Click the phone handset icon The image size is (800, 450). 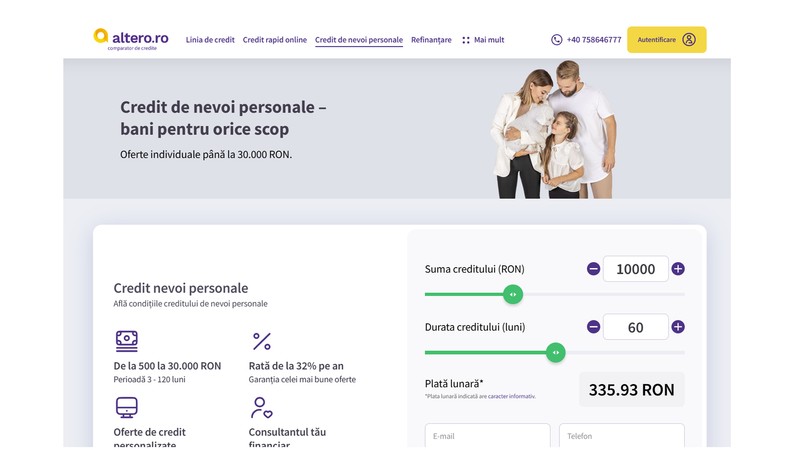coord(557,40)
